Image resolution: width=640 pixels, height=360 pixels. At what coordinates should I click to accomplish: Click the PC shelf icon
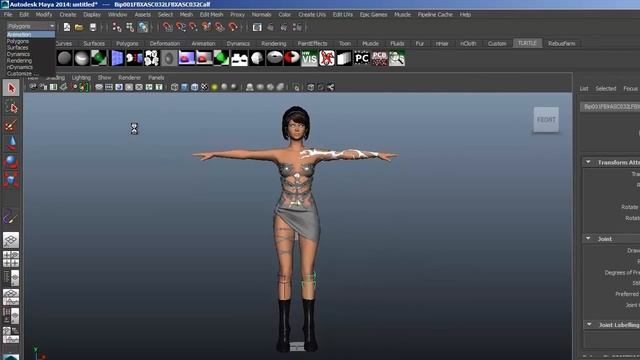pyautogui.click(x=362, y=58)
